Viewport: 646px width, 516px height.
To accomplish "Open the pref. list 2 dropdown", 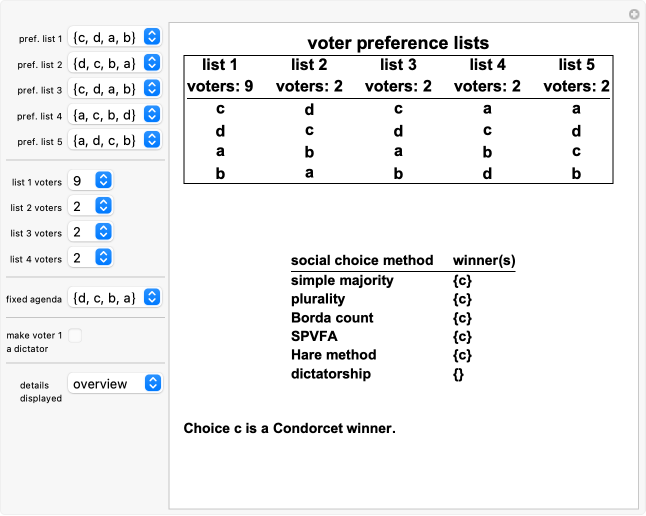I will point(115,63).
